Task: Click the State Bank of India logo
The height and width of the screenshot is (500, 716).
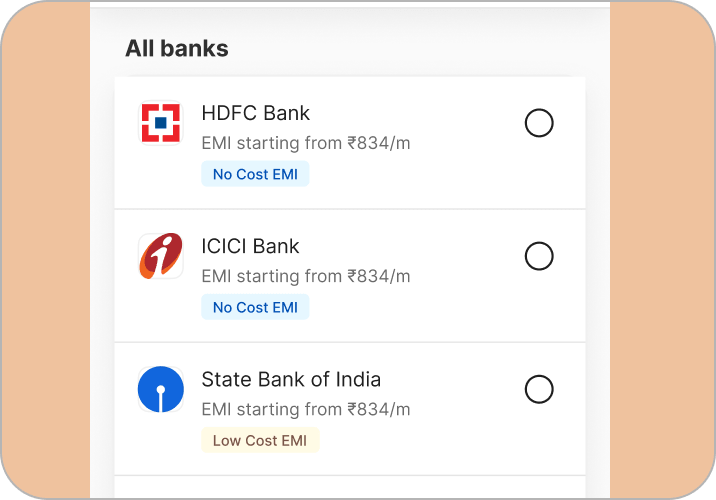Action: (x=160, y=389)
